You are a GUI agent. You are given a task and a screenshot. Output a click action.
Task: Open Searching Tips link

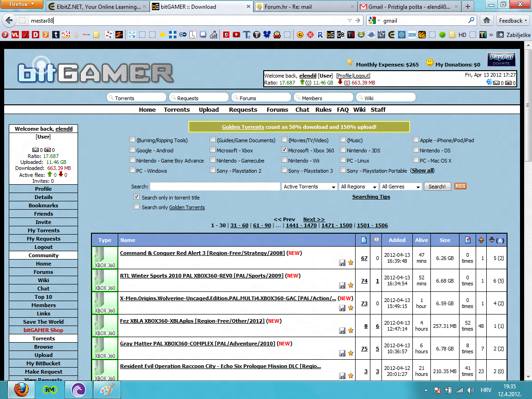[371, 197]
